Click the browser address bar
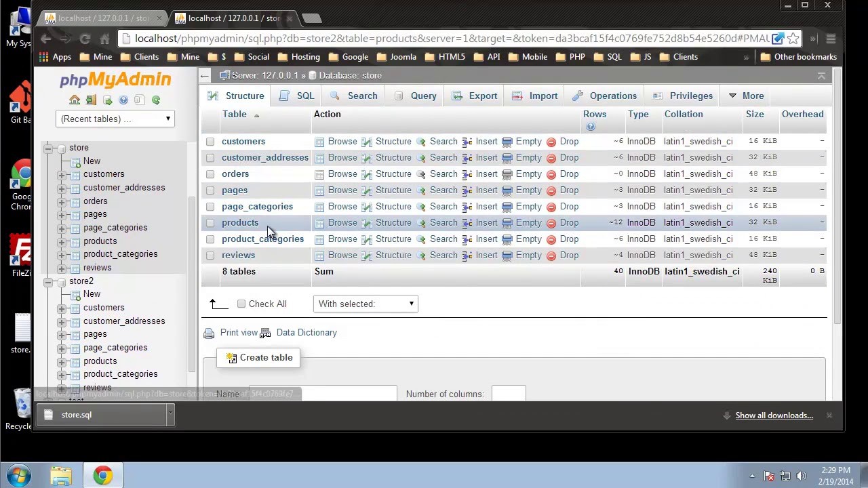 (450, 39)
